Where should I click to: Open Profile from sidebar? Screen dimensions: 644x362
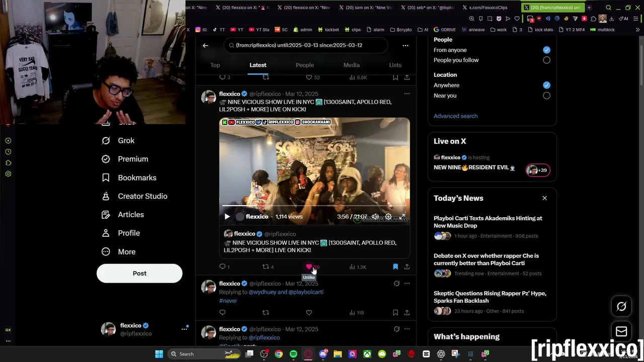tap(121, 233)
